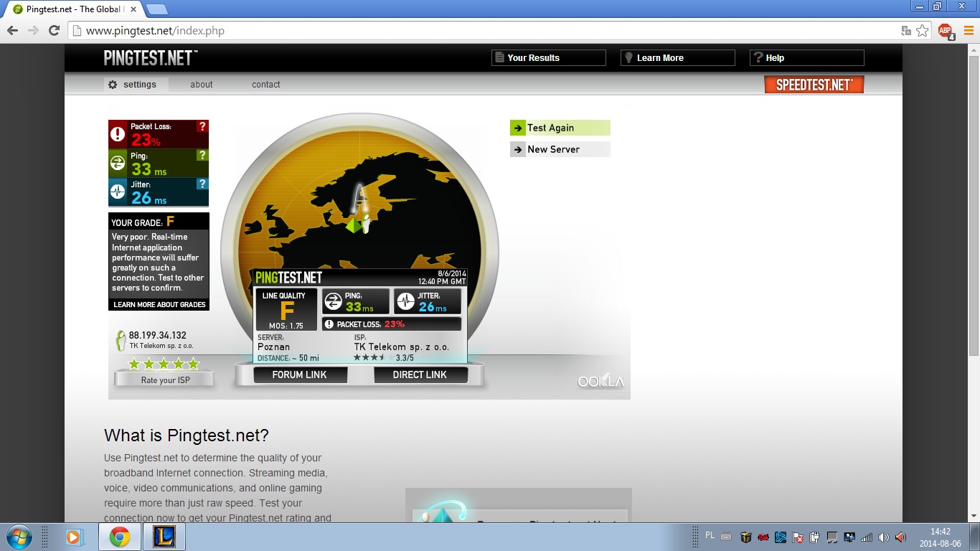Image resolution: width=980 pixels, height=551 pixels.
Task: Select the contact tab
Action: 266,85
